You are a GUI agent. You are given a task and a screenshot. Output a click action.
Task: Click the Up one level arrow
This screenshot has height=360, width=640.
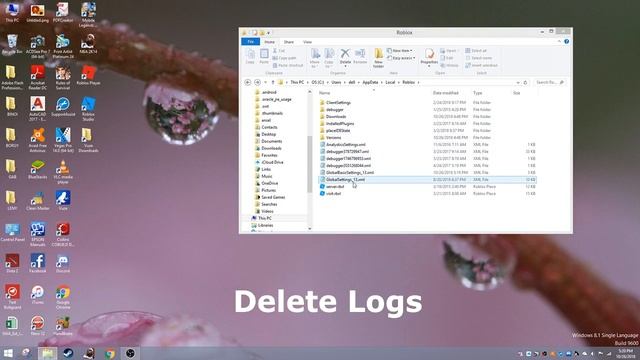pyautogui.click(x=273, y=82)
